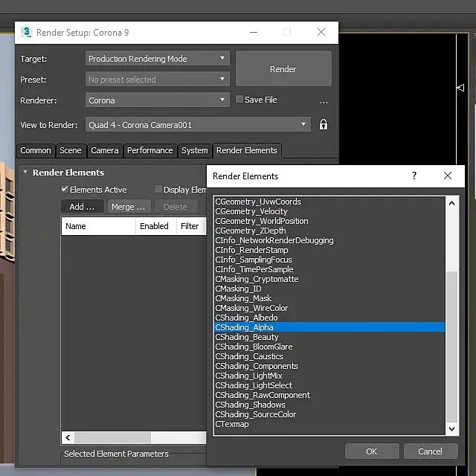Open the Target dropdown showing Production Rendering Mode
476x476 pixels.
click(x=157, y=59)
